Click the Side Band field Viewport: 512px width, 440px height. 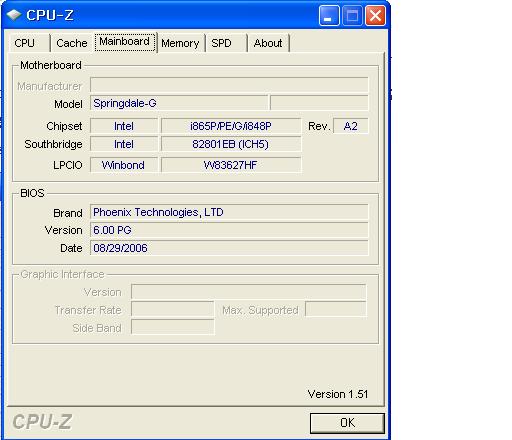click(173, 327)
